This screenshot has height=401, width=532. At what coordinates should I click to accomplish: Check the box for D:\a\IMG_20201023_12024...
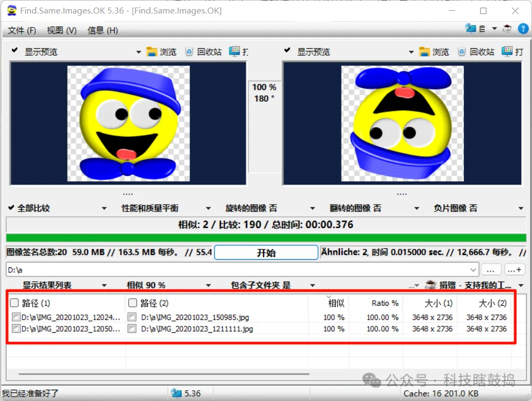[16, 317]
